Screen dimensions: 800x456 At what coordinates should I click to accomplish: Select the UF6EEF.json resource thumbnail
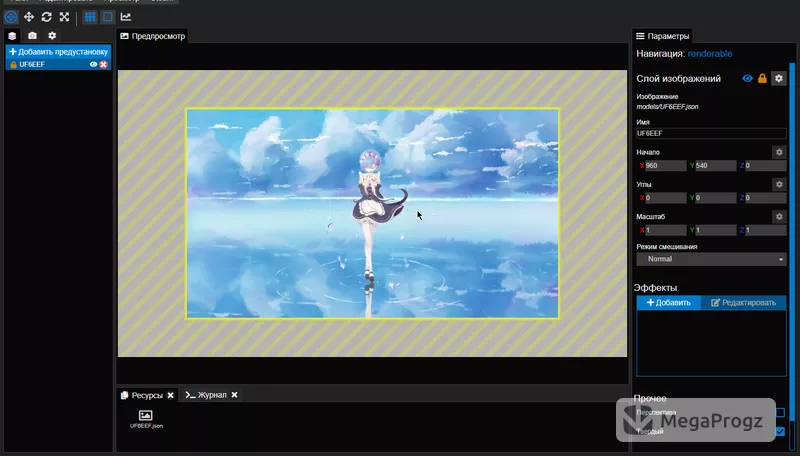tap(146, 419)
